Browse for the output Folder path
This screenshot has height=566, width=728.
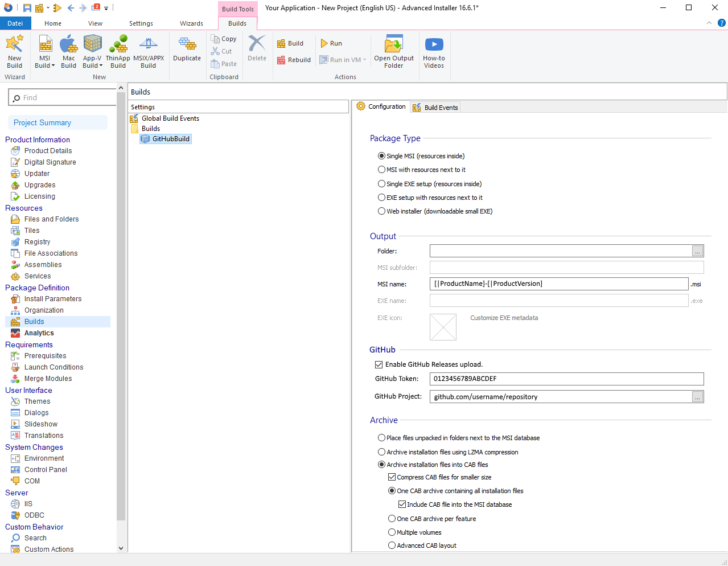(697, 251)
